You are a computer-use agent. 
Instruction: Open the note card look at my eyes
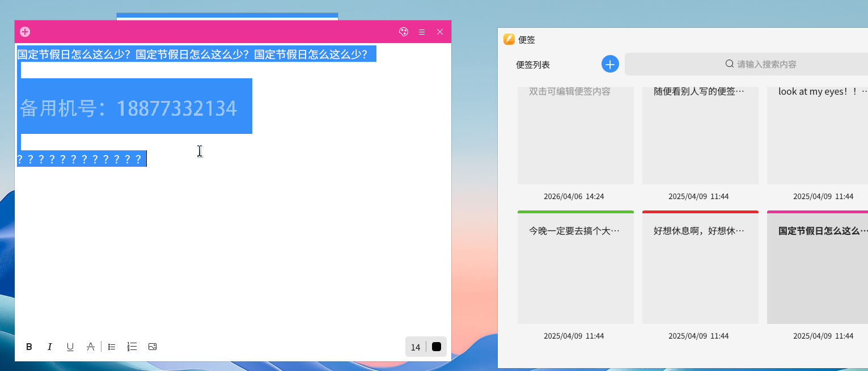(x=818, y=135)
